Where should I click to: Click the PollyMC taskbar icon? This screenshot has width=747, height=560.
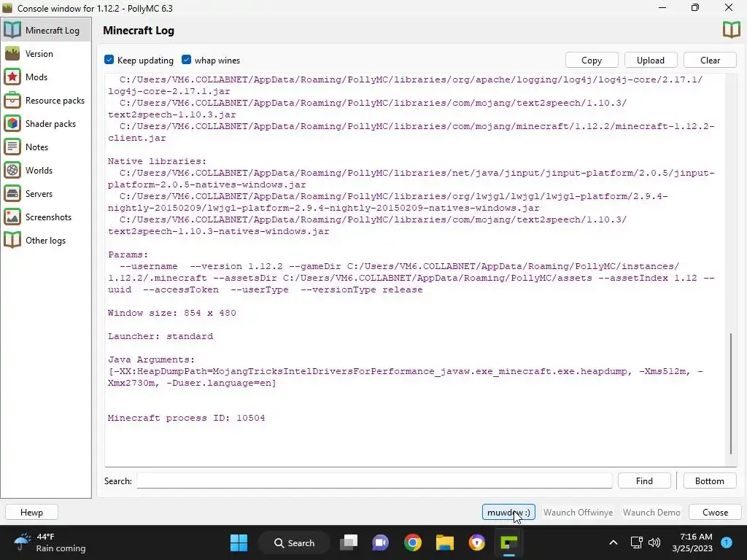pyautogui.click(x=508, y=542)
